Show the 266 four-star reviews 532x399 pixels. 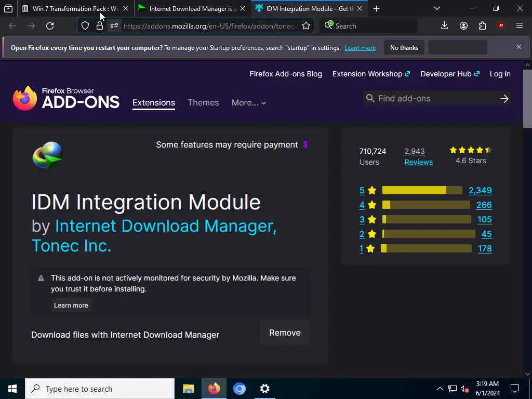click(484, 205)
